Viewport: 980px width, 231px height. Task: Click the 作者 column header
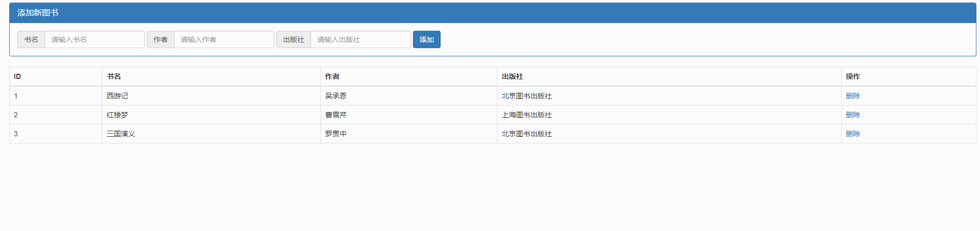coord(409,76)
